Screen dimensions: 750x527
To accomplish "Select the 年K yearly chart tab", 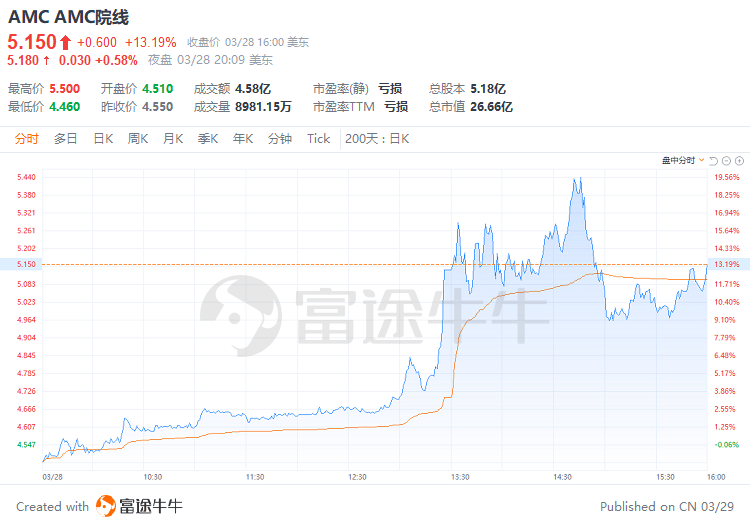I will pos(244,139).
